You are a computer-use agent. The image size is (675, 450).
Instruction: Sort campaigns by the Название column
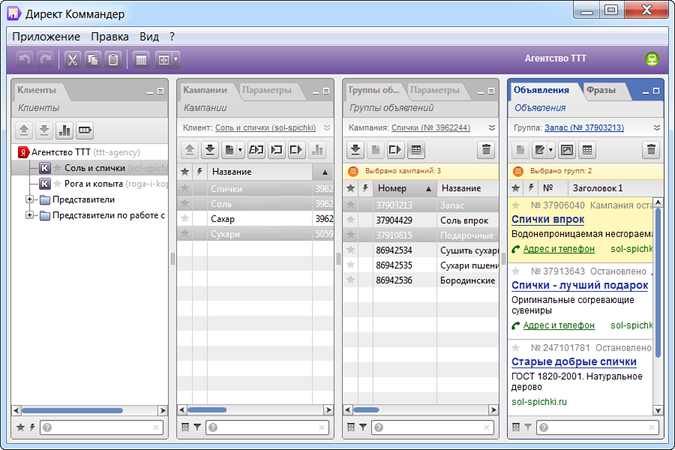260,172
